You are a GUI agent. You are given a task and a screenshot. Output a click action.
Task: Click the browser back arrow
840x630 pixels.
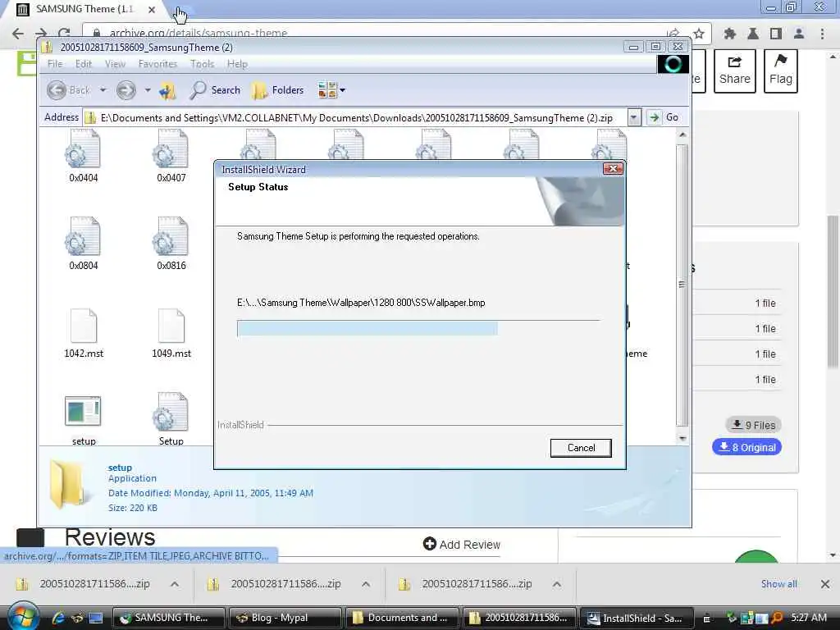tap(18, 34)
